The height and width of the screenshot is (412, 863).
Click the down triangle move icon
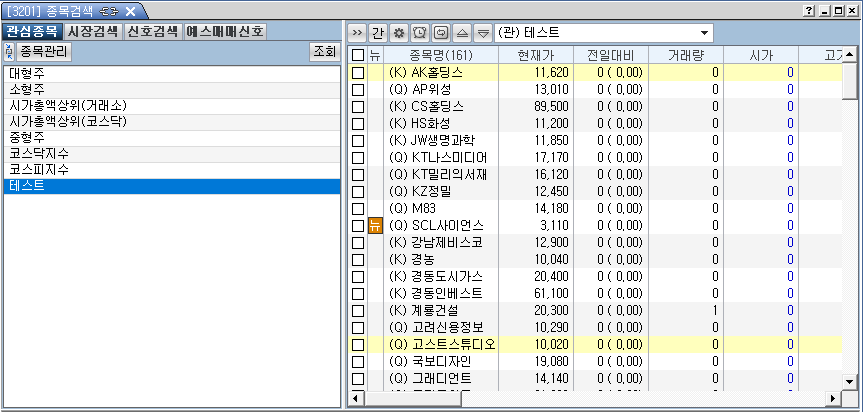(x=481, y=32)
